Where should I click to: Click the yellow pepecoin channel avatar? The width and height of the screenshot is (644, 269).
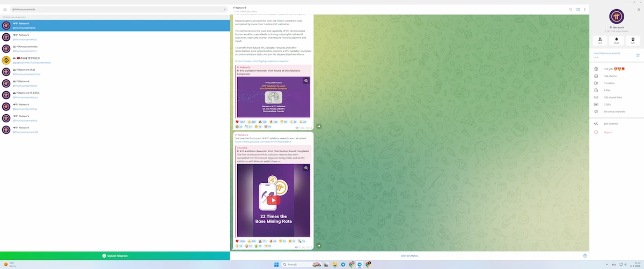tap(6, 60)
